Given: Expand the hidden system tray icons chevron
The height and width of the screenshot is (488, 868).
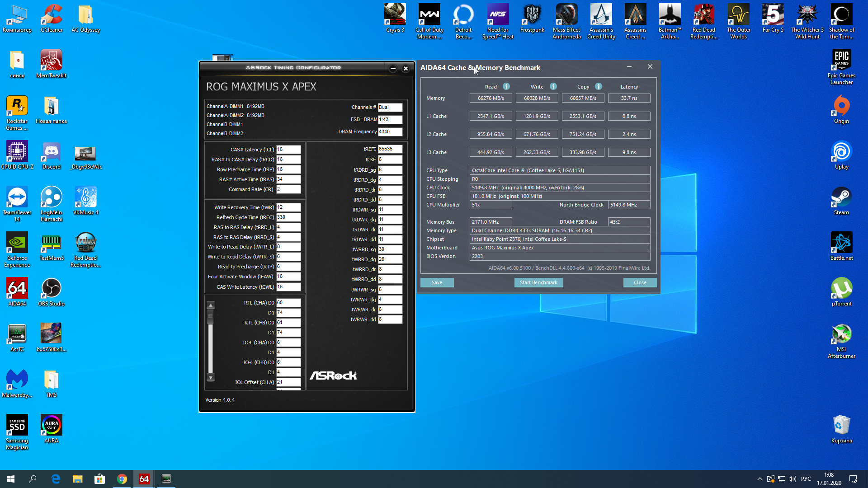Looking at the screenshot, I should pyautogui.click(x=760, y=479).
